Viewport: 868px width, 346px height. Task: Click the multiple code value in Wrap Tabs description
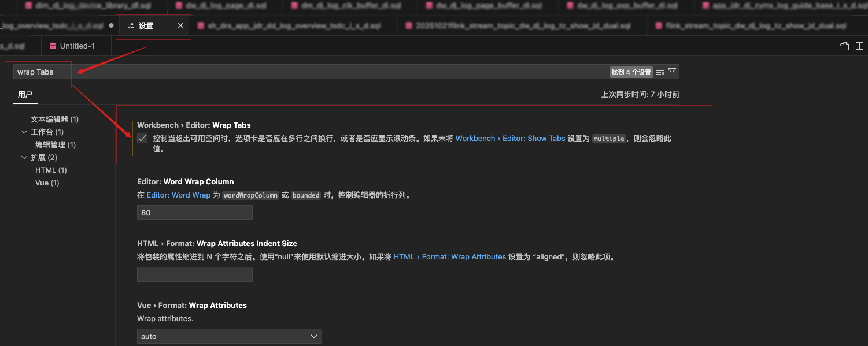click(609, 139)
